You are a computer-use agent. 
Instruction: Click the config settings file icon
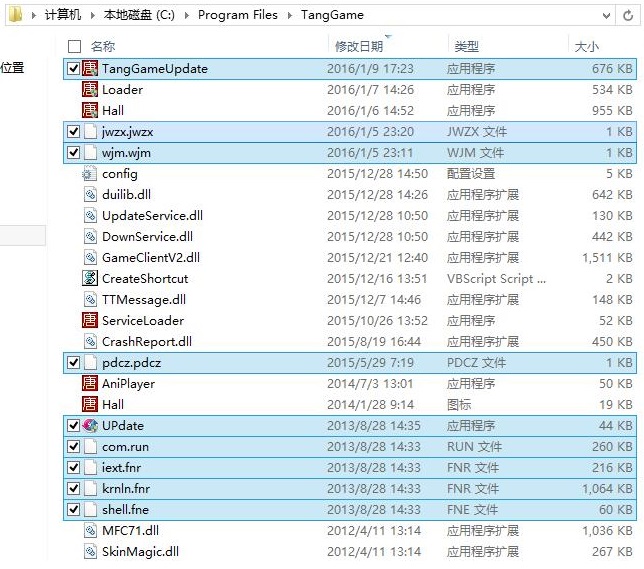point(90,174)
